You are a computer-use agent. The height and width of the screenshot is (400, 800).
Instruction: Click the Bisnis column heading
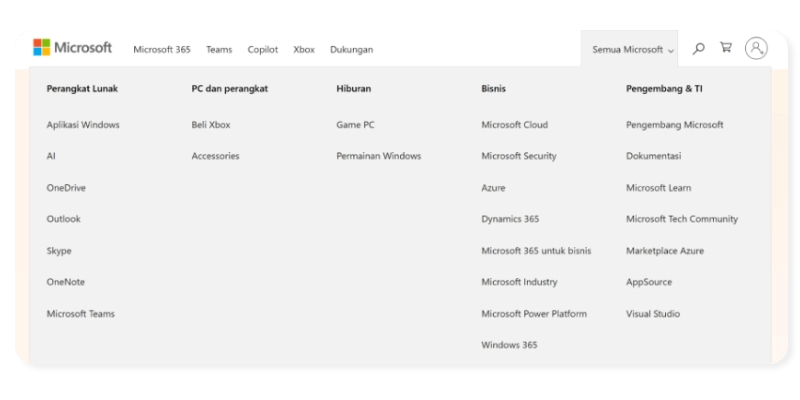tap(493, 89)
